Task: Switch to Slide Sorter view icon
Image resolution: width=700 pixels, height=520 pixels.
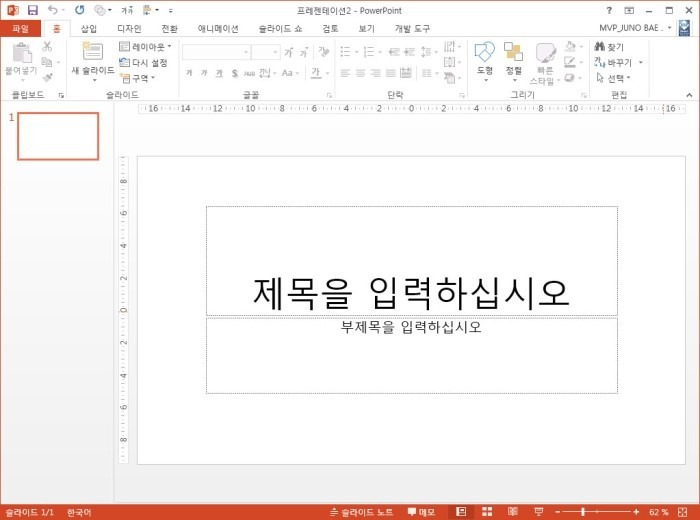Action: [x=487, y=512]
